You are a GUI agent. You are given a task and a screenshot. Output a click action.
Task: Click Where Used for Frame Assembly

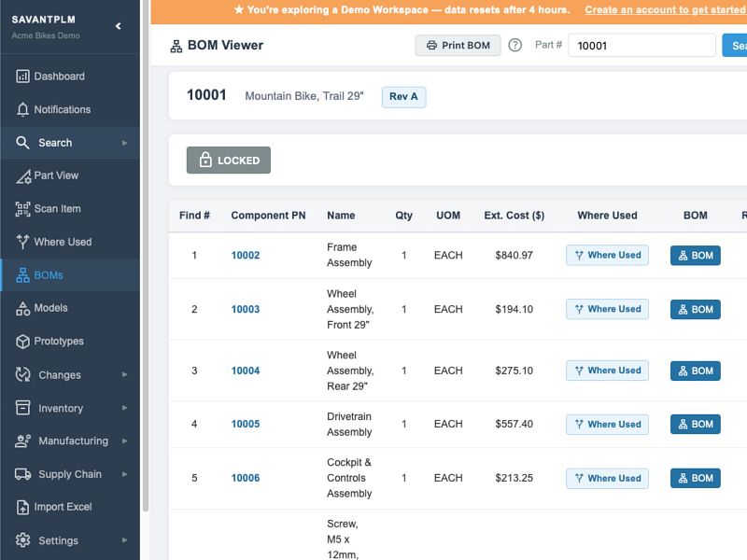click(608, 255)
